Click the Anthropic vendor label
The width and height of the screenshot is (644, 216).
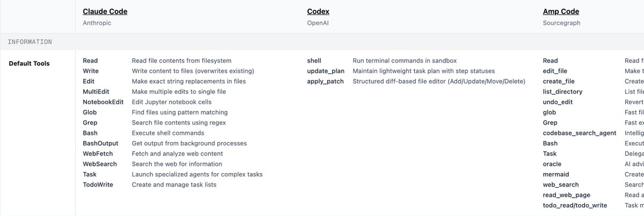coord(98,23)
